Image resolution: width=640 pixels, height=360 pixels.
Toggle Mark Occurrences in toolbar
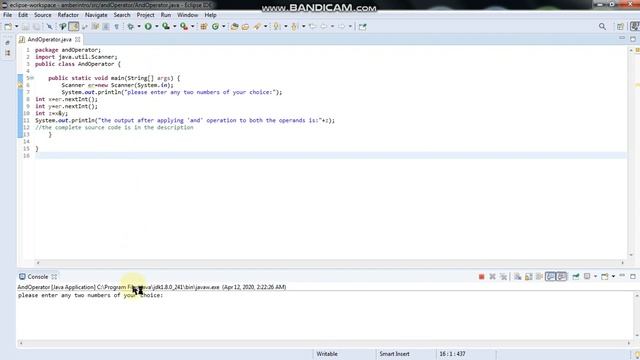coord(74,27)
